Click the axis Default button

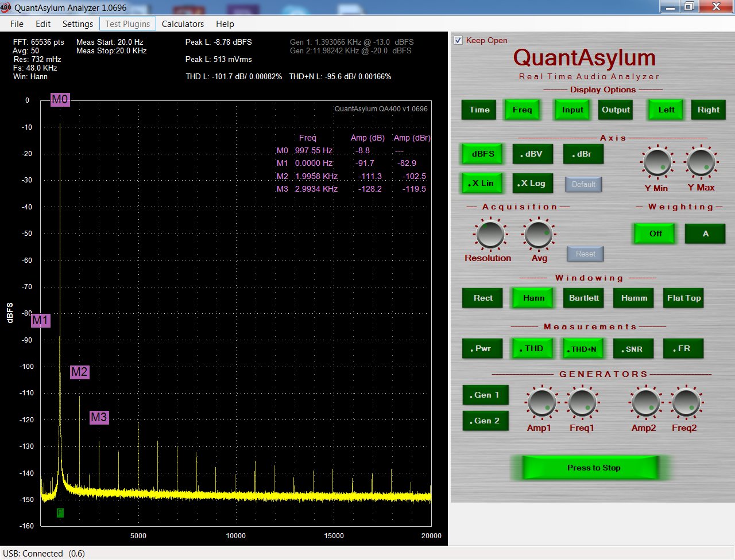583,184
